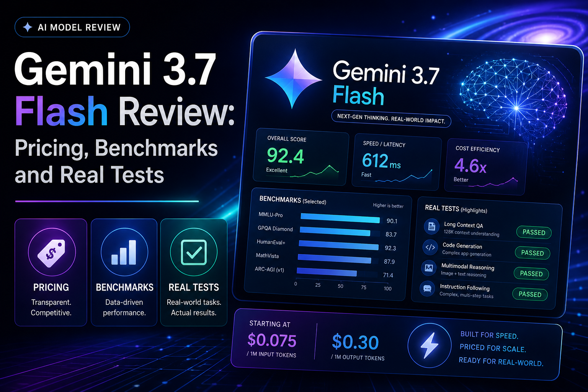Click the 'Transparent. Competitive.' caption

click(51, 307)
